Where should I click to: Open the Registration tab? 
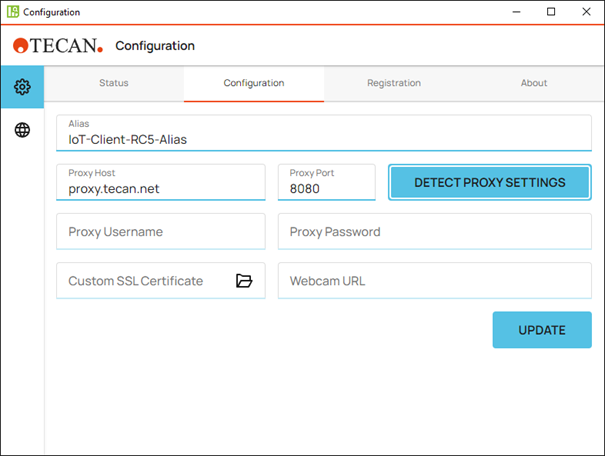click(393, 83)
